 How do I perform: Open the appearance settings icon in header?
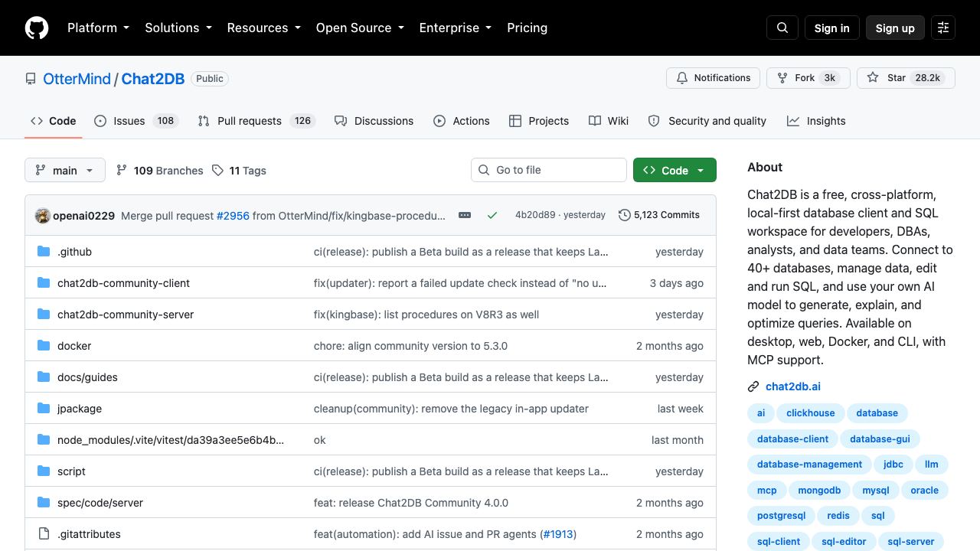(x=943, y=28)
